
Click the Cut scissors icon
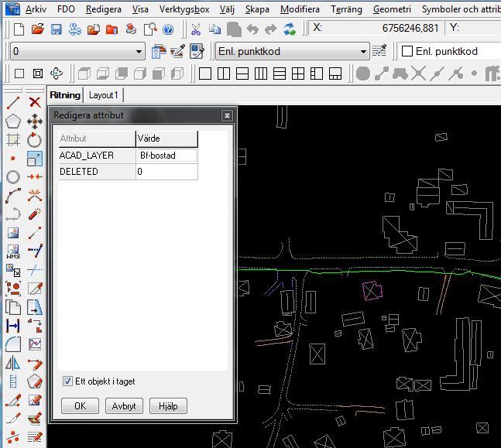(196, 29)
